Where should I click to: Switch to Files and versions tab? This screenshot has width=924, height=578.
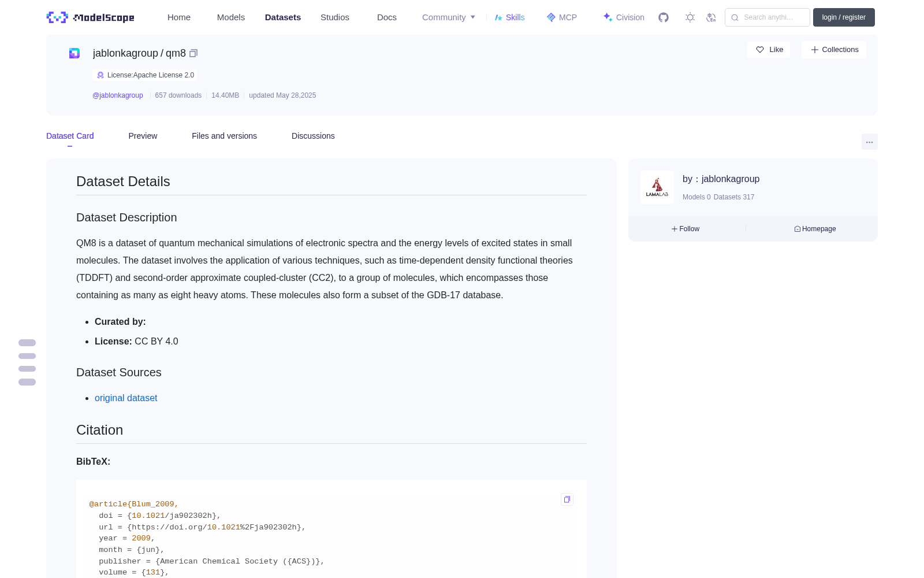(224, 136)
